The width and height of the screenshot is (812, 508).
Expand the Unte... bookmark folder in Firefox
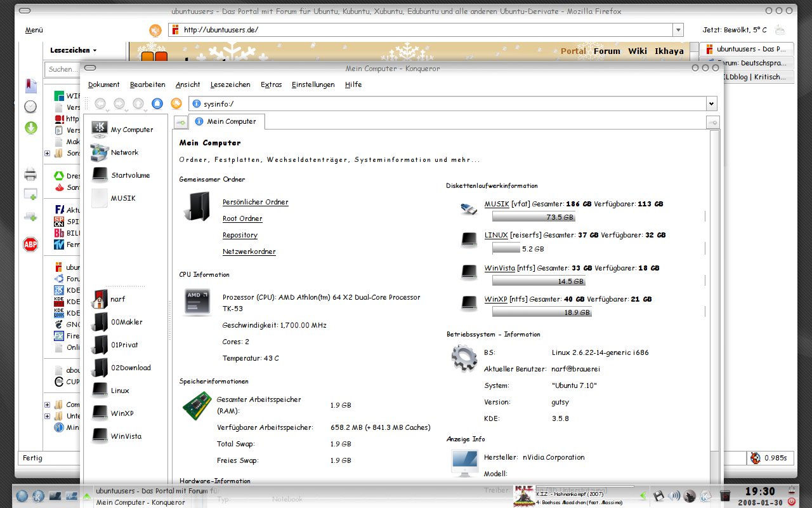pos(47,416)
